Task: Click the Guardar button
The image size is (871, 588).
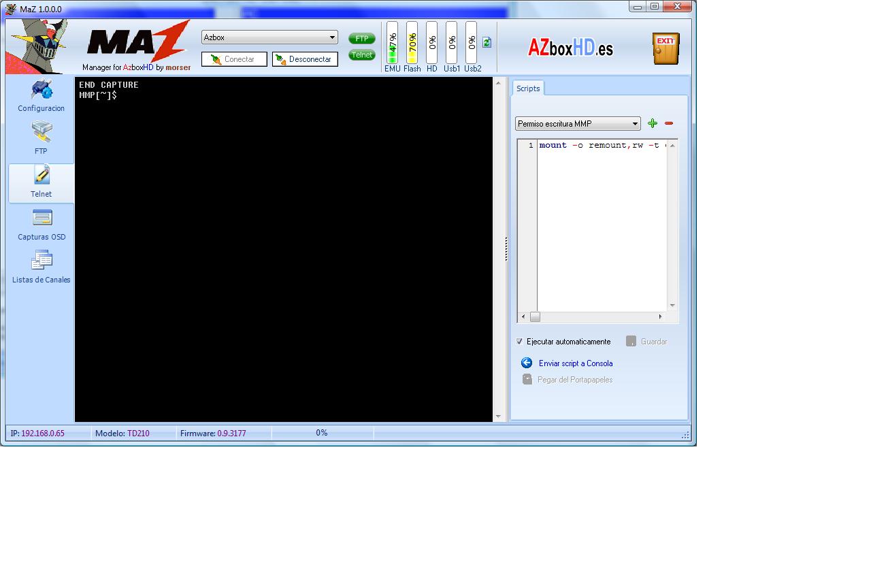Action: (646, 342)
